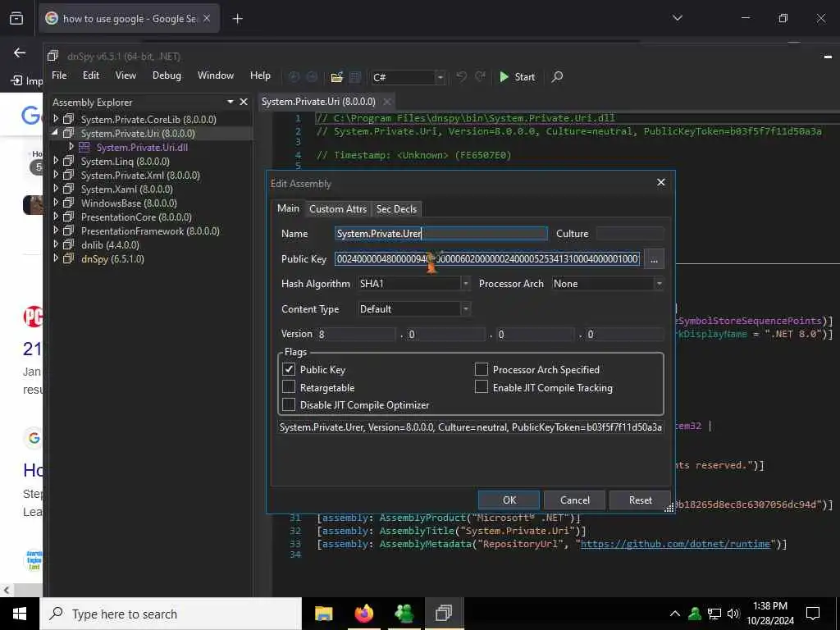The image size is (840, 630).
Task: Select the Main tab in Edit Assembly
Action: 288,208
